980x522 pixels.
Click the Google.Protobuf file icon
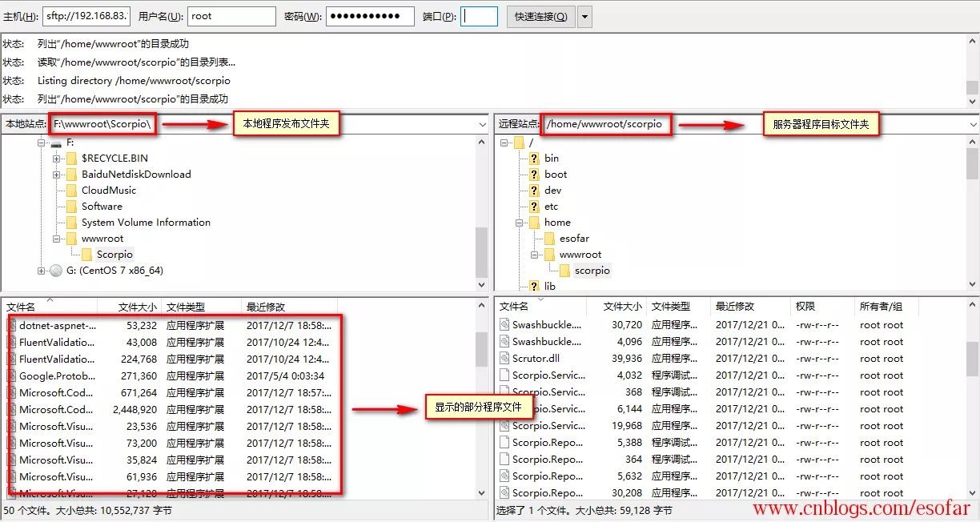[x=12, y=375]
